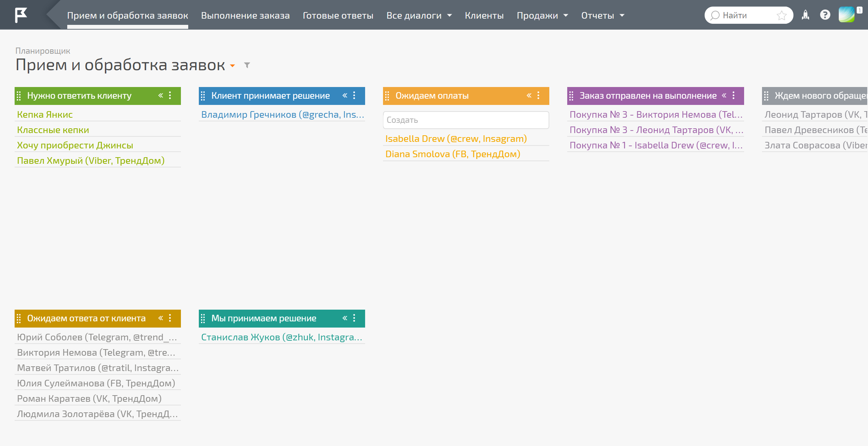This screenshot has width=868, height=446.
Task: Open three-dot menu of Ожидаем оплаты
Action: tap(538, 95)
